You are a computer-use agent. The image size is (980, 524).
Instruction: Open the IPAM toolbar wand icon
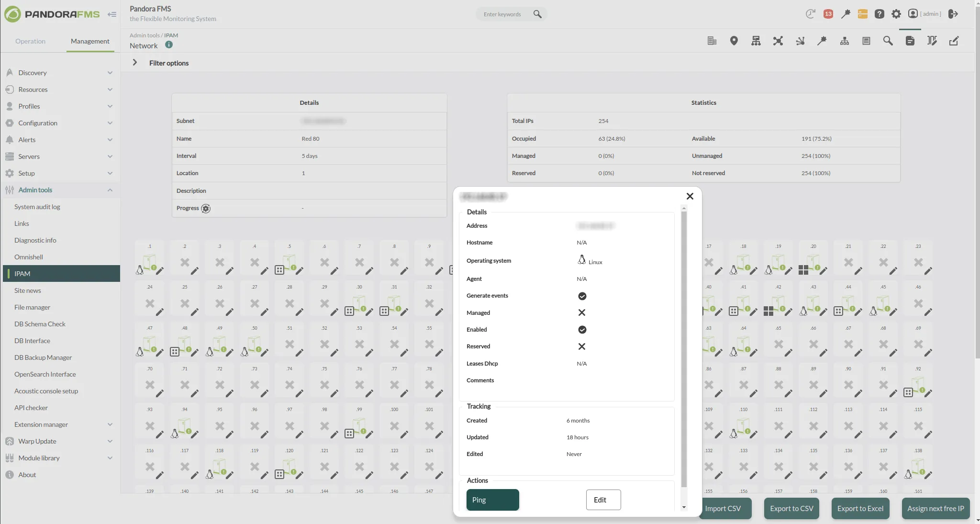822,41
